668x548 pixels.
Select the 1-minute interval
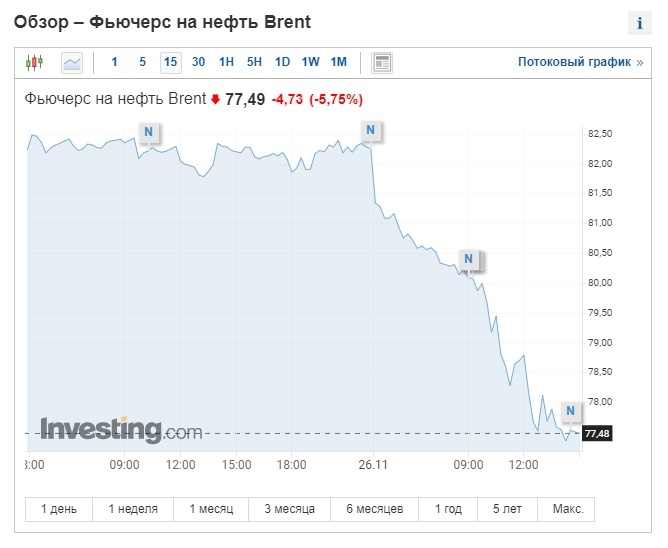click(114, 62)
